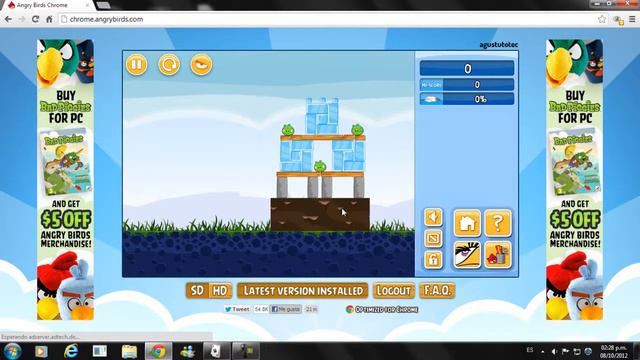The image size is (640, 360).
Task: Open Chrome home page button
Action: (x=49, y=19)
